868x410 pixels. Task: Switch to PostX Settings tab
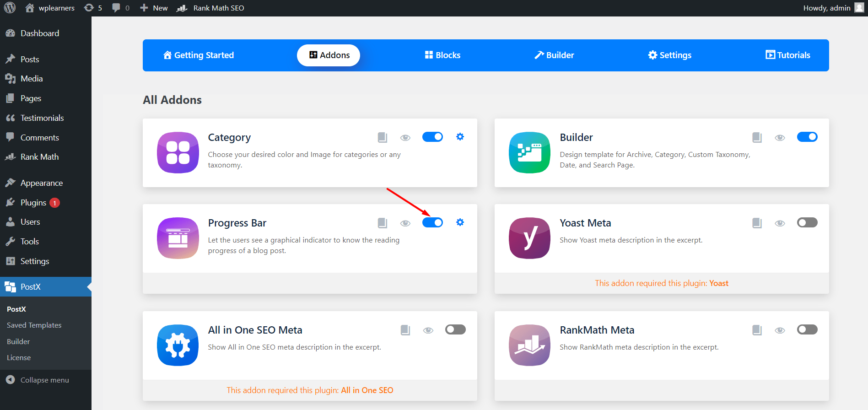pyautogui.click(x=670, y=55)
